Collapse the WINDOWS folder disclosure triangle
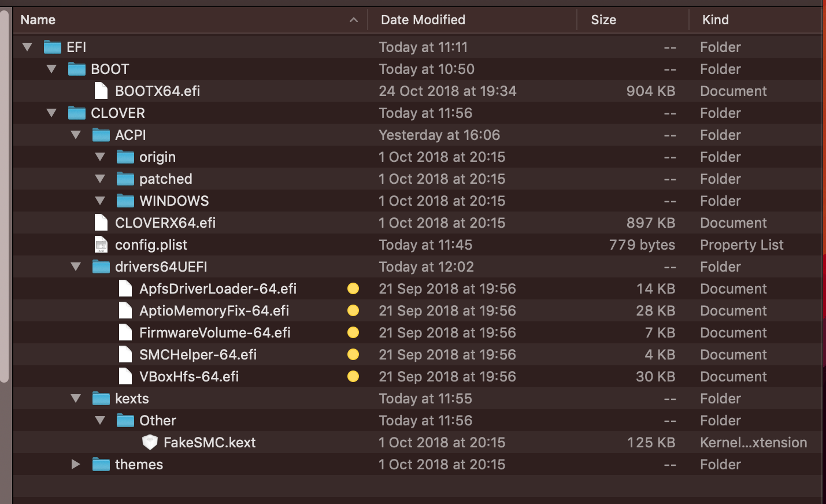Screen dimensions: 826x504 coord(100,201)
